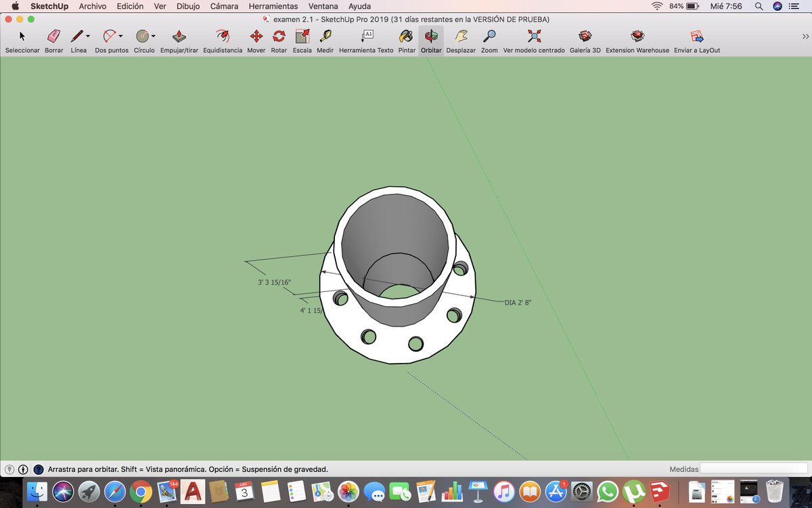Click the Wi-Fi status icon
This screenshot has height=508, width=812.
(657, 6)
